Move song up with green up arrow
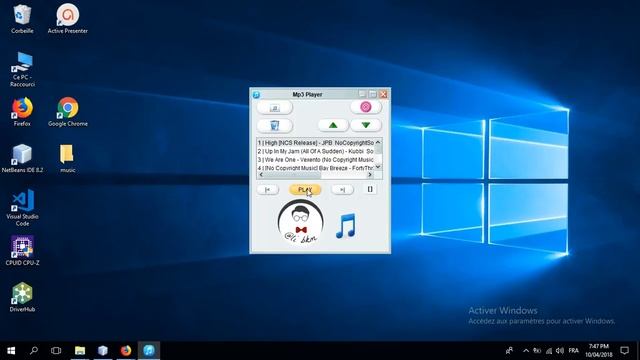The image size is (640, 360). (x=333, y=125)
